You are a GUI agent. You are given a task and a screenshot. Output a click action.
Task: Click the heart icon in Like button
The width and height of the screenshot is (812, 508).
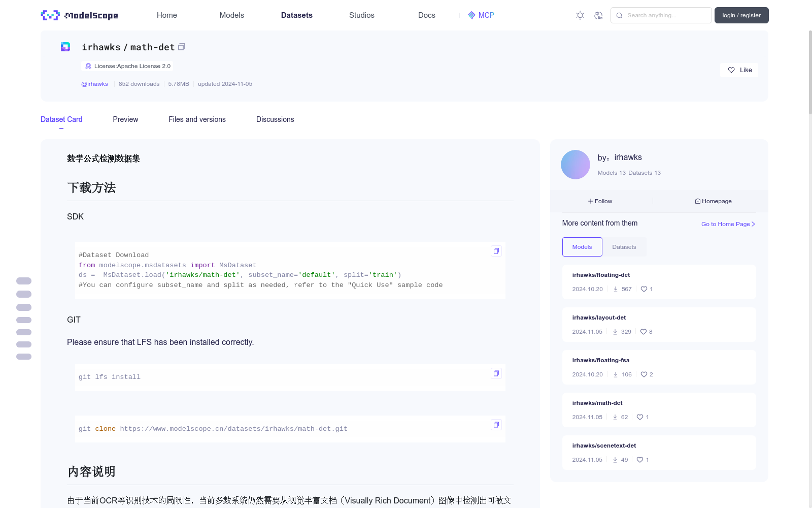point(731,70)
